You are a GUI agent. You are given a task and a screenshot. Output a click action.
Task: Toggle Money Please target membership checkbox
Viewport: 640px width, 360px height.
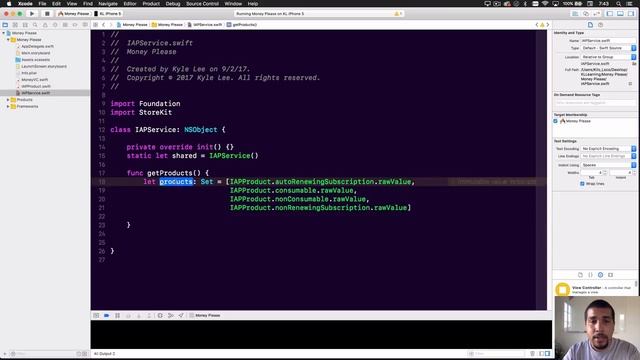click(556, 121)
